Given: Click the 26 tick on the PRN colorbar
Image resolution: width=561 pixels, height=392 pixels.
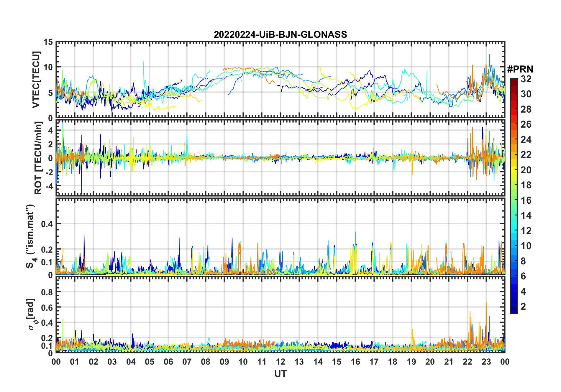Looking at the screenshot, I should (x=526, y=124).
